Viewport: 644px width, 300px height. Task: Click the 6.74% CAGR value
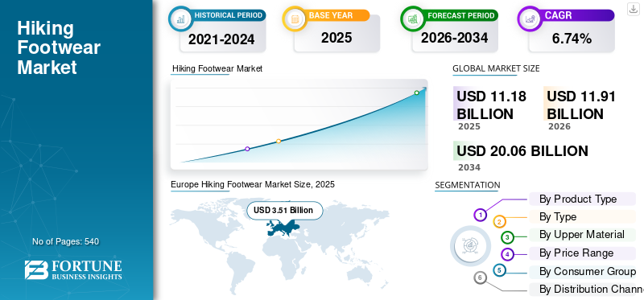pos(572,39)
